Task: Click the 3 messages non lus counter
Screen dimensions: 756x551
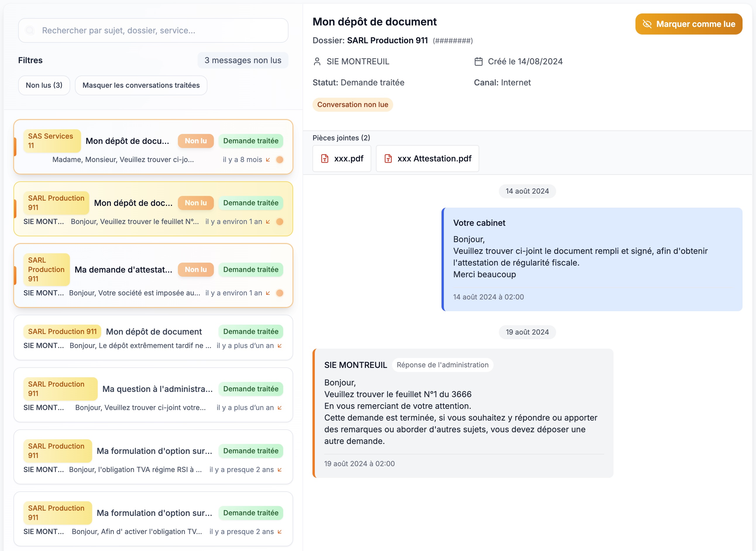Action: pyautogui.click(x=243, y=60)
